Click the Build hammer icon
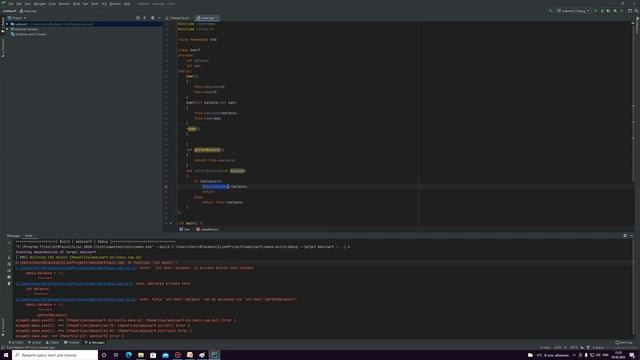 pos(550,11)
